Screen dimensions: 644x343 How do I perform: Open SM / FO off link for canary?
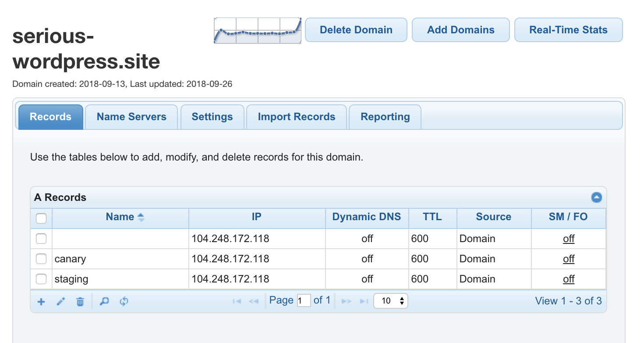(x=569, y=259)
